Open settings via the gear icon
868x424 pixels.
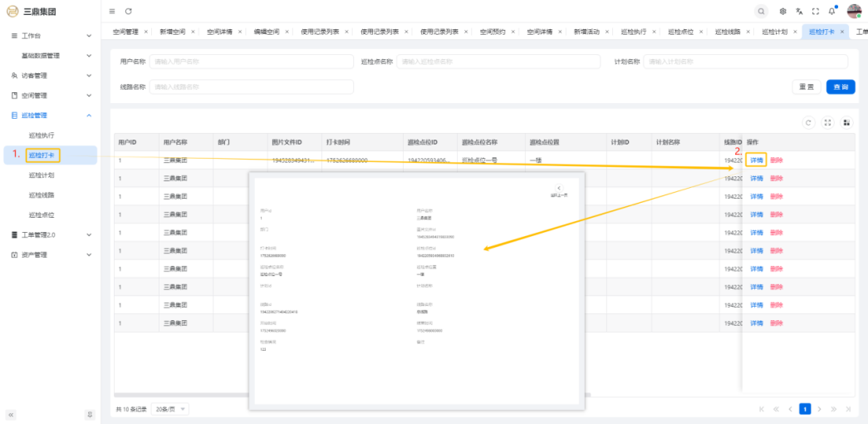tap(782, 11)
